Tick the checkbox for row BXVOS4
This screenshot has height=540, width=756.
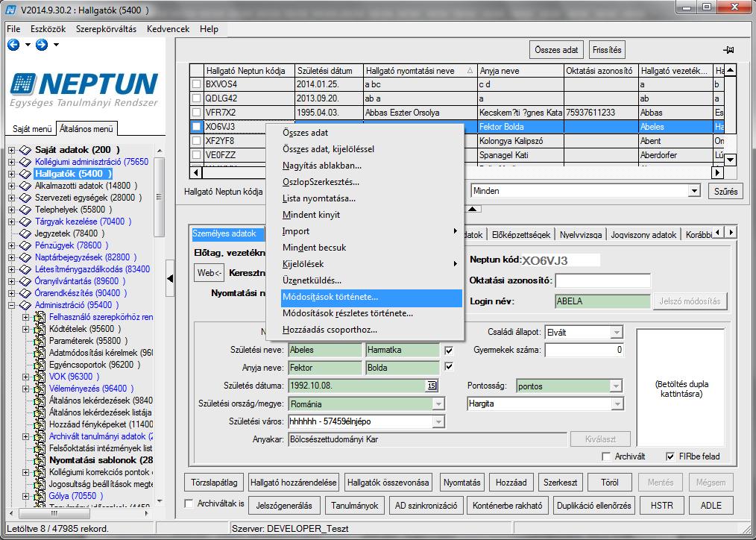click(197, 84)
